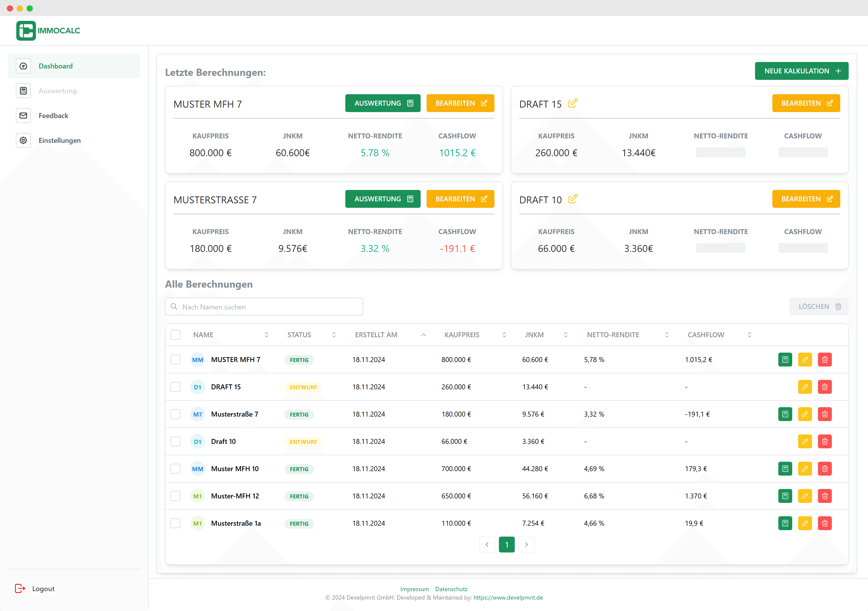This screenshot has height=611, width=868.
Task: Edit DRAFT 15 using yellow pencil icon in table
Action: [x=805, y=387]
